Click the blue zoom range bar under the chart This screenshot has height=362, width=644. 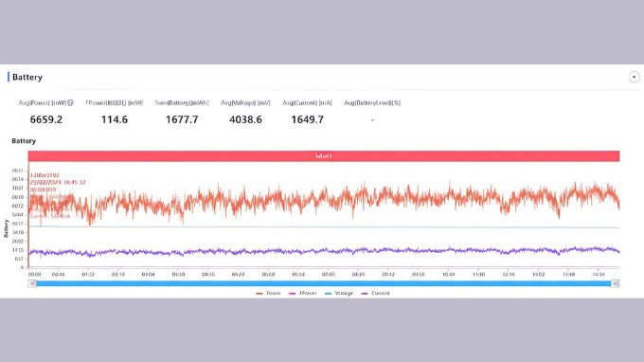click(324, 283)
